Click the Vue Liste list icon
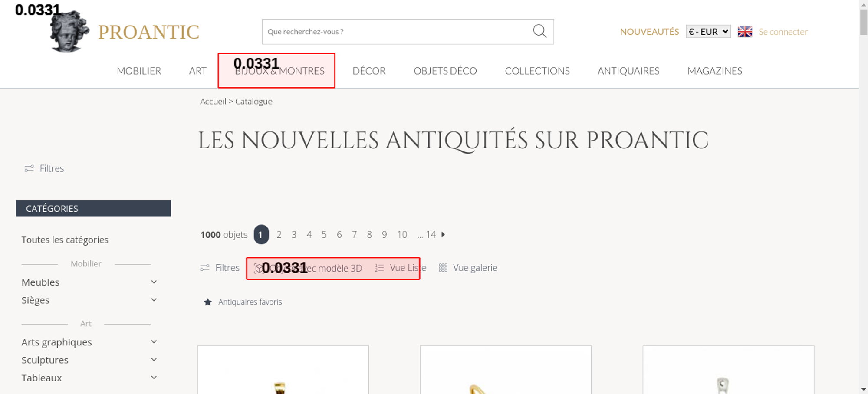The image size is (868, 394). 379,268
